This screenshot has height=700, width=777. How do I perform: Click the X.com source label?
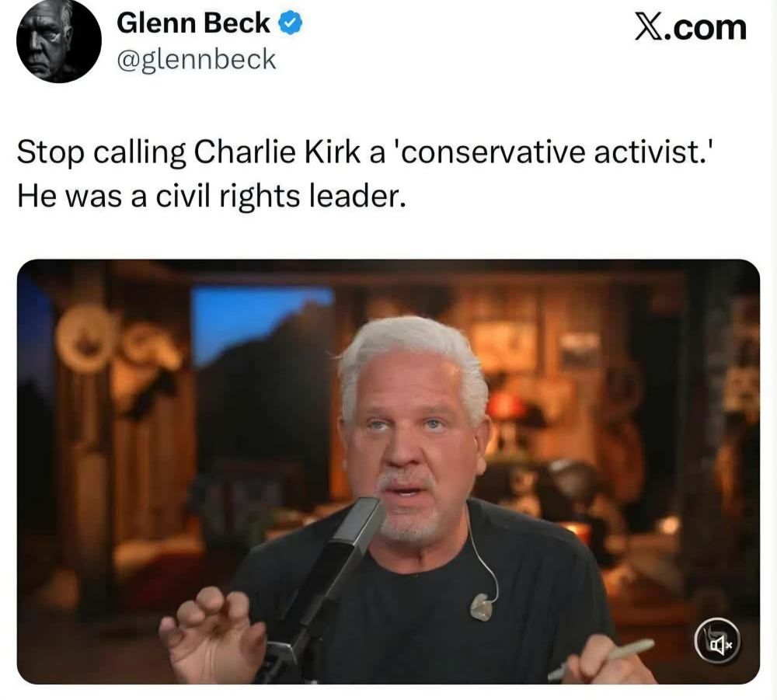coord(691,28)
